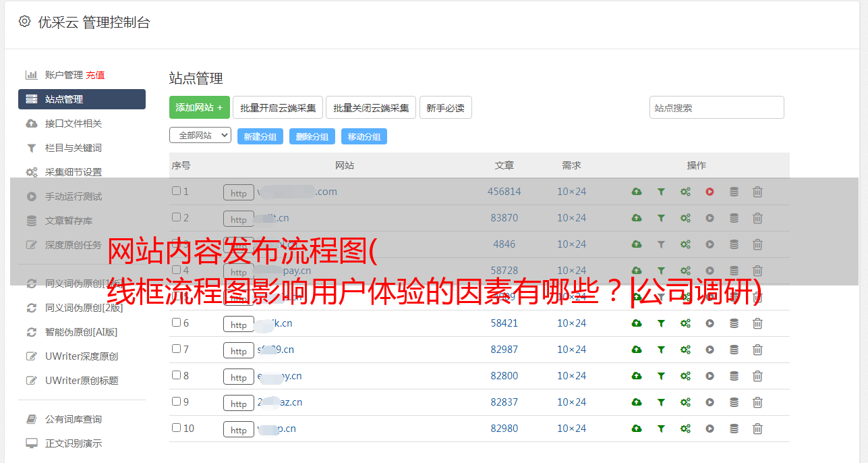Screen dimensions: 868x463
Task: Open database icon for the 4846-article site
Action: tap(734, 244)
